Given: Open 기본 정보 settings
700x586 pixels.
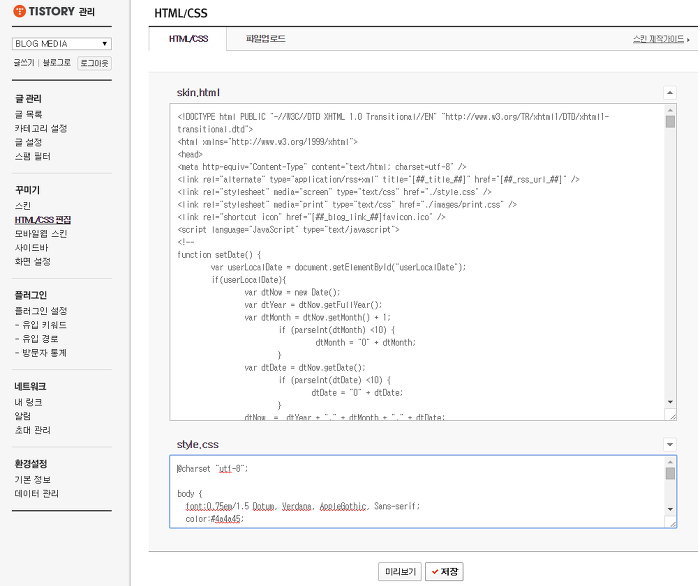Looking at the screenshot, I should coord(33,480).
